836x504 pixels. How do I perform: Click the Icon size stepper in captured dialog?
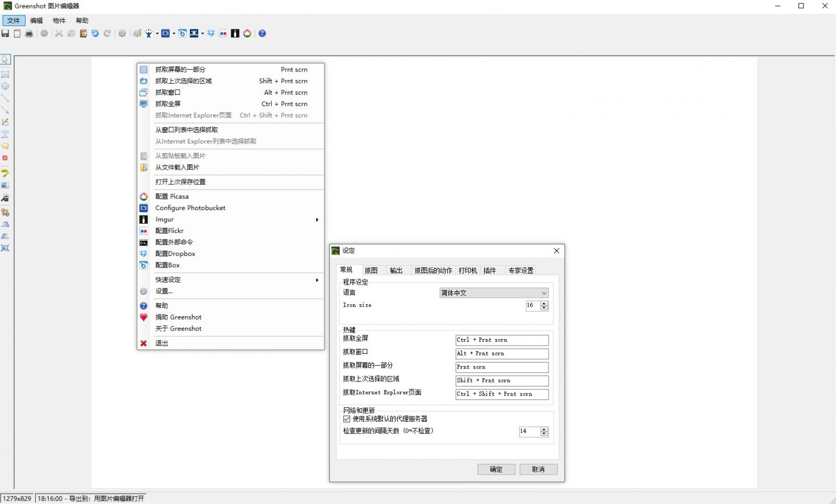[544, 306]
